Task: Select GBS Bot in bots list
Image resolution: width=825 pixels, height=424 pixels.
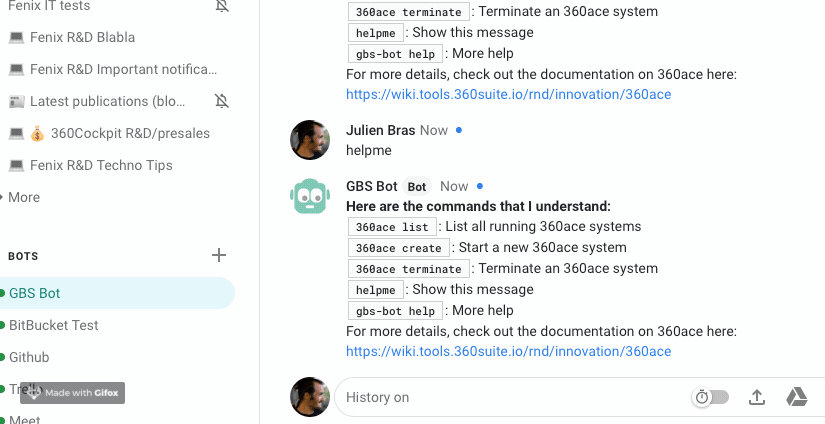Action: tap(117, 293)
